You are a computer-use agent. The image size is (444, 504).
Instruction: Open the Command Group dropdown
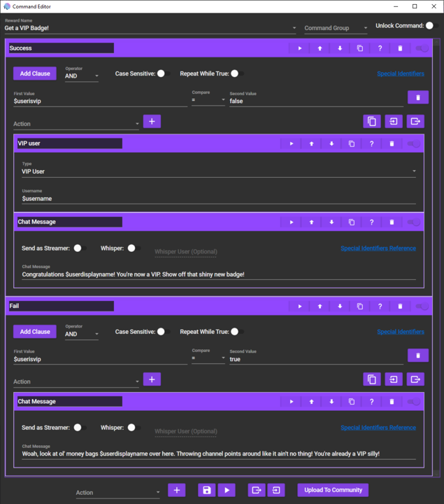tap(336, 28)
